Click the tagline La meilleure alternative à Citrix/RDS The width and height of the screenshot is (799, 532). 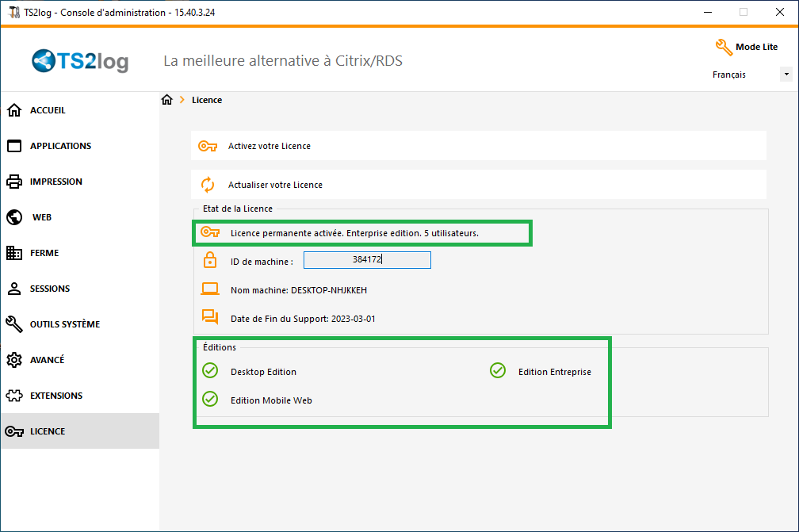pos(283,60)
